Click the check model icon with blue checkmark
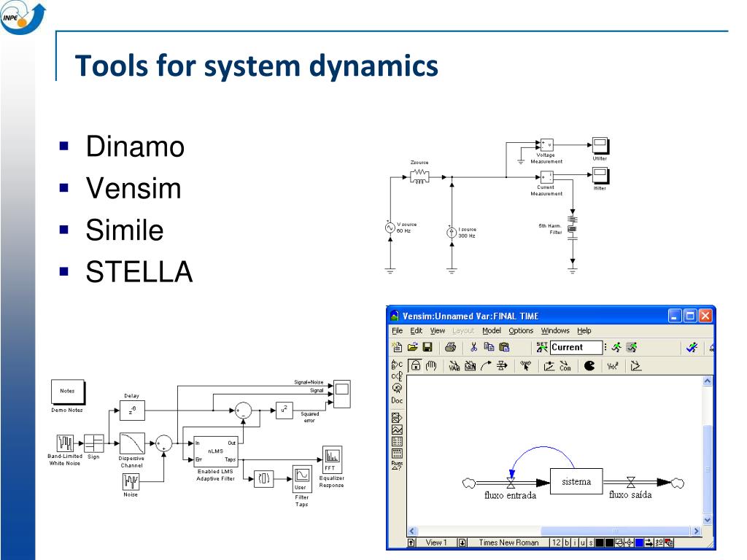Screen dimensions: 747x560 point(692,347)
